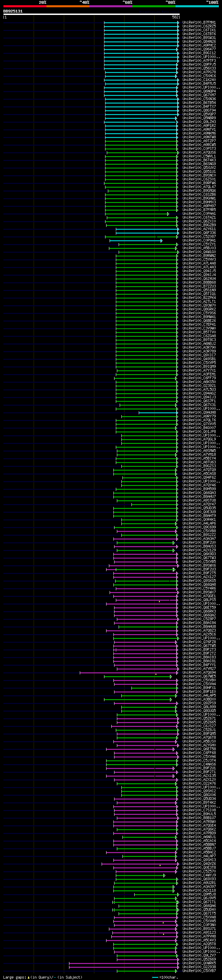
Task: Select hit label UniRef100_Q5NBR9
Action: [x=199, y=118]
